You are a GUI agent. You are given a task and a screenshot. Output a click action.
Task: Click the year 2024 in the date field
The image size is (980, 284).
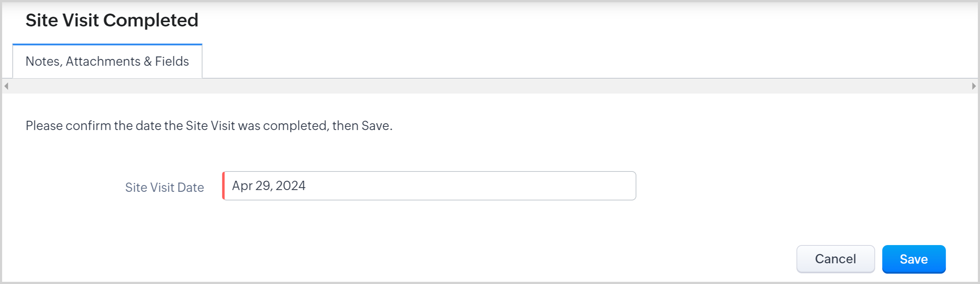tap(290, 186)
